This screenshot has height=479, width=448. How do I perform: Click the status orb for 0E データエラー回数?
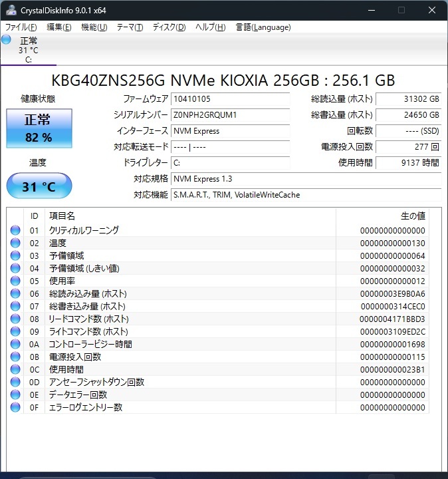tap(15, 395)
